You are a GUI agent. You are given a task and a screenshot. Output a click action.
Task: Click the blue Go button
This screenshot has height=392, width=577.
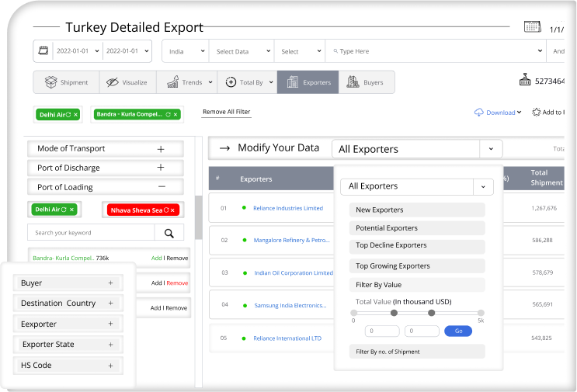tap(457, 331)
